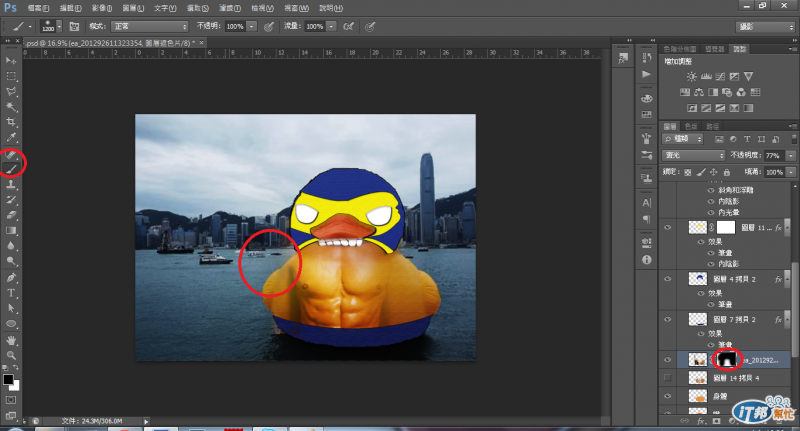
Task: Switch to the 路徑 paths tab
Action: point(713,126)
